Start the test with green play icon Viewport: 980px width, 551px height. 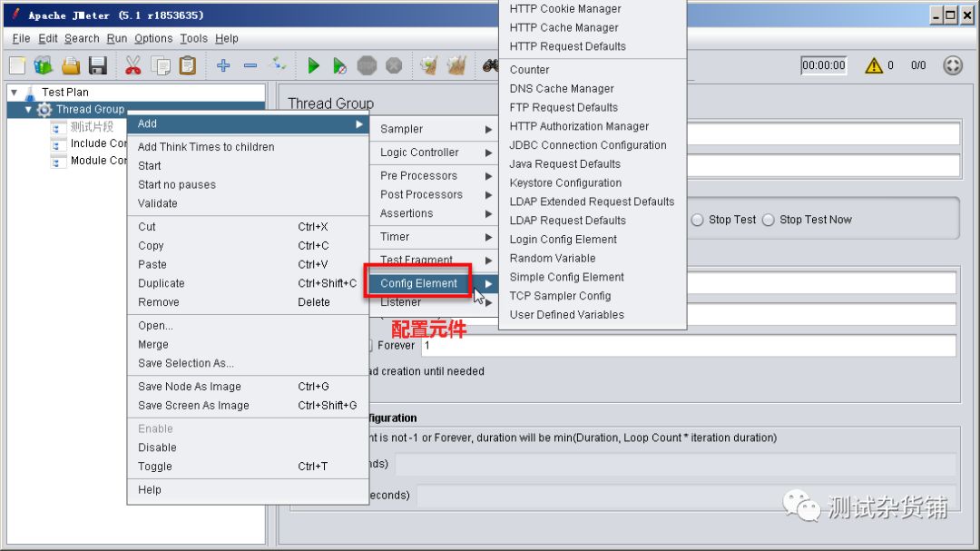313,65
